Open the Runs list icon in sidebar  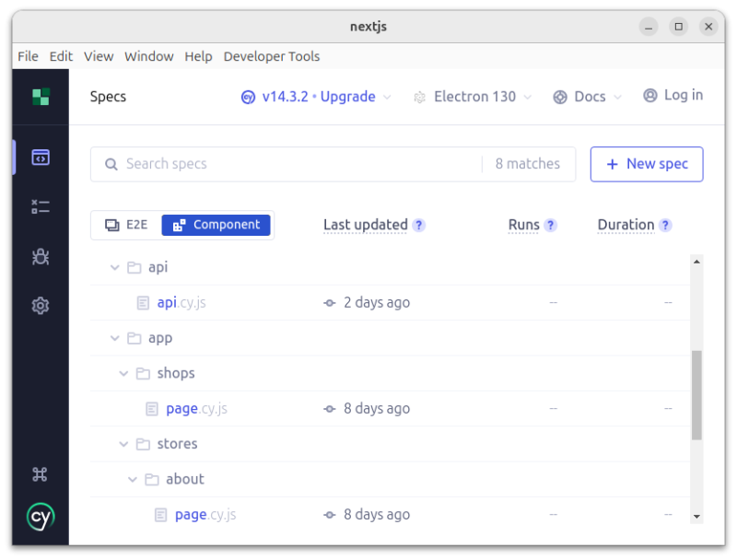pos(40,206)
